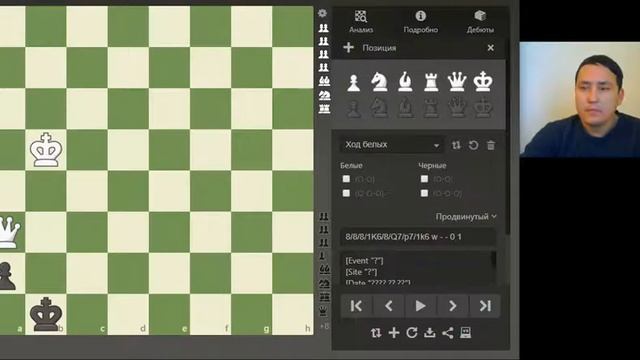Select the black king on b1

(x=46, y=314)
